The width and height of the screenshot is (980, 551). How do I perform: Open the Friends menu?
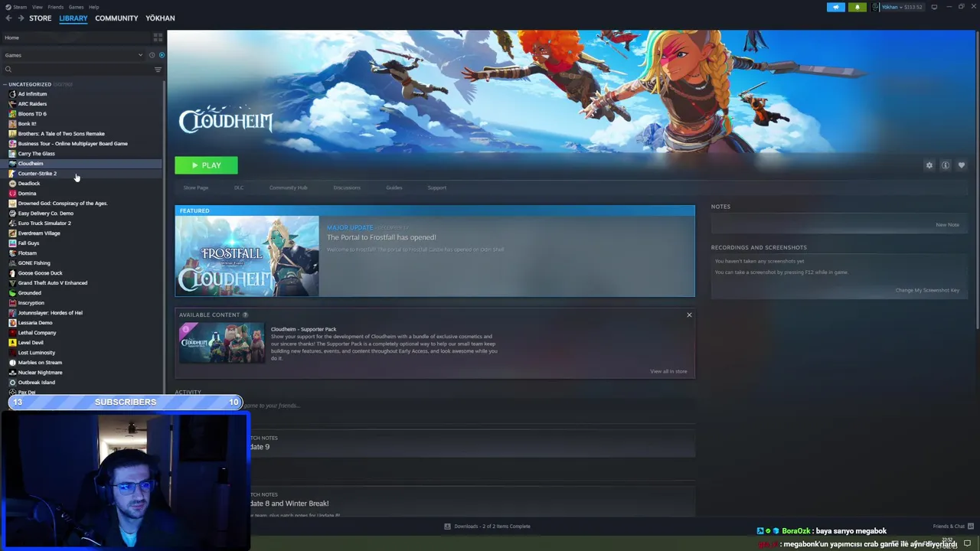pyautogui.click(x=55, y=7)
